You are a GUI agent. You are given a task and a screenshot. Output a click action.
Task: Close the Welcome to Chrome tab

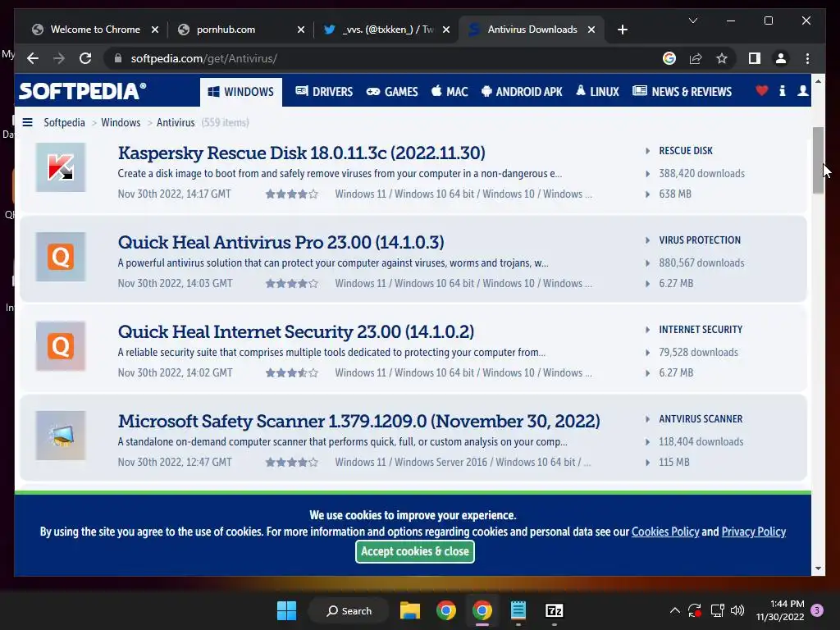coord(155,30)
